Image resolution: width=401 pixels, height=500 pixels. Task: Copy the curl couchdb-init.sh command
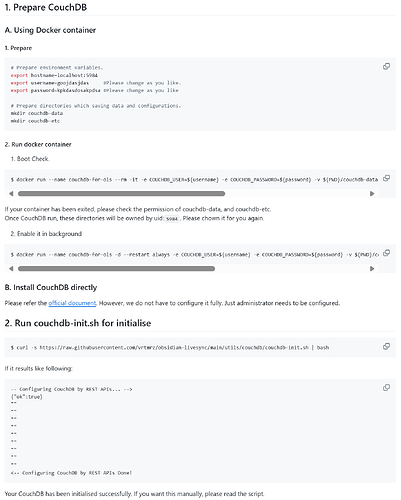click(x=386, y=346)
